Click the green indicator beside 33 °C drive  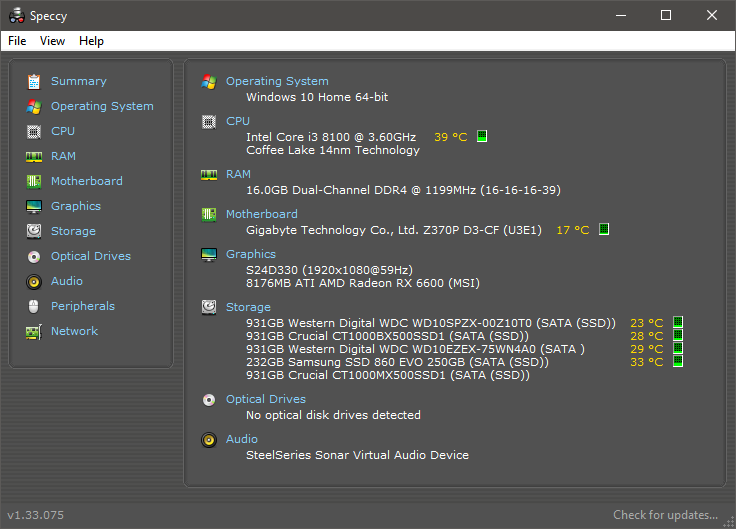point(678,361)
